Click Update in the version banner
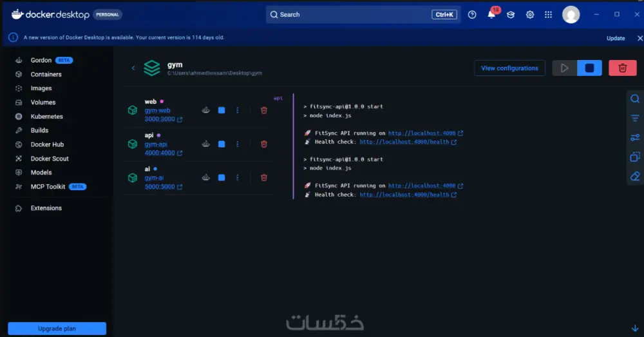The image size is (644, 337). [x=616, y=38]
